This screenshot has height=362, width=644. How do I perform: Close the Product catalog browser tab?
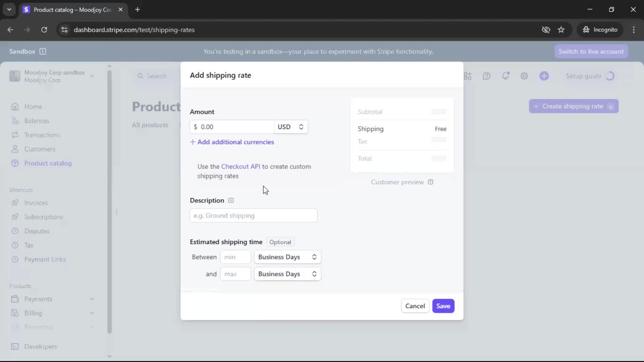[120, 9]
